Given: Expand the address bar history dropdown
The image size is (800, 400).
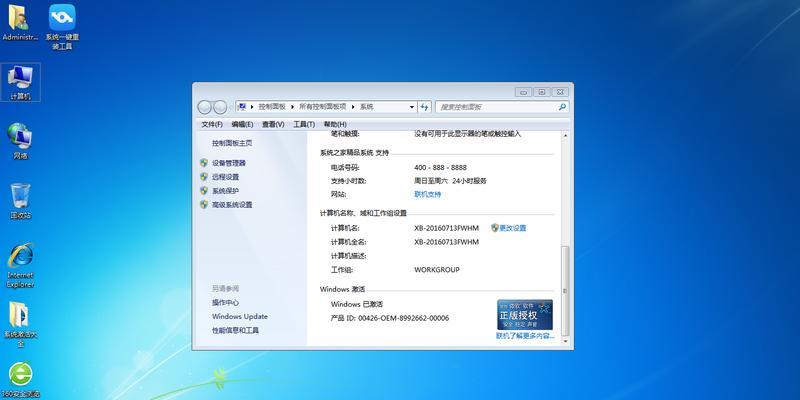Looking at the screenshot, I should (409, 106).
